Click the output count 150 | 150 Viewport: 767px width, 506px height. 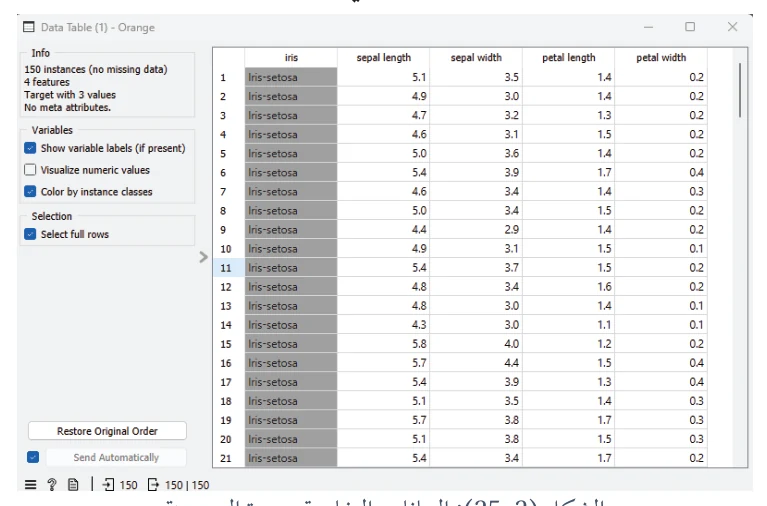pos(187,485)
